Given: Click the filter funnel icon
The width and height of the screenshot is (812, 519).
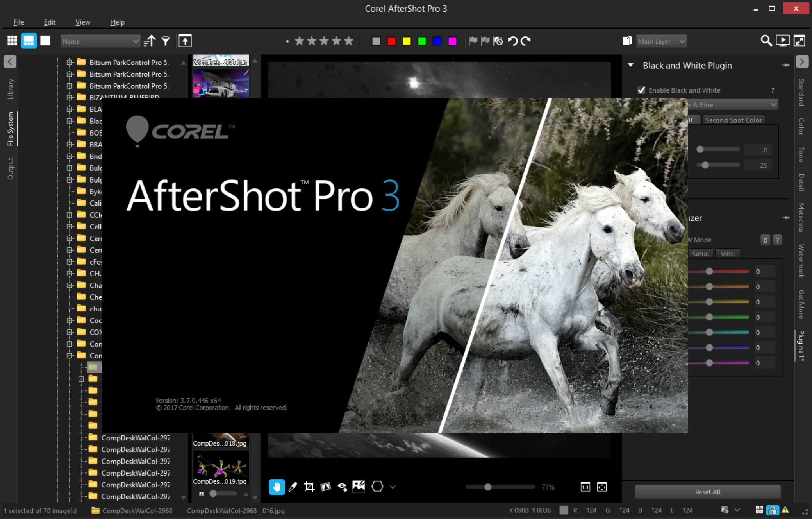Looking at the screenshot, I should pyautogui.click(x=166, y=41).
